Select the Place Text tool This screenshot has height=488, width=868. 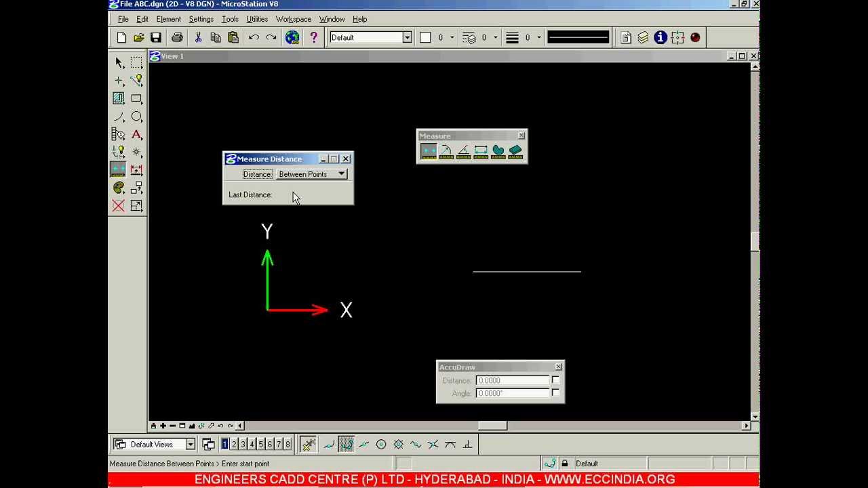point(136,134)
